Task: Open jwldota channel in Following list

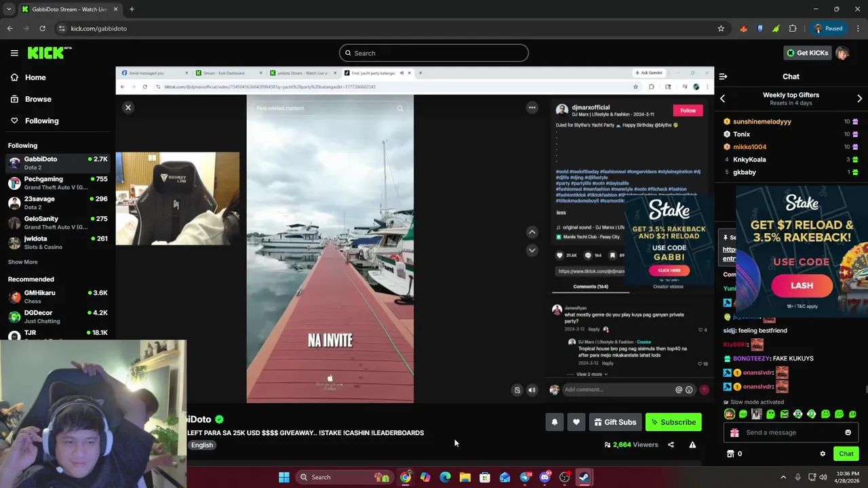Action: (x=58, y=243)
